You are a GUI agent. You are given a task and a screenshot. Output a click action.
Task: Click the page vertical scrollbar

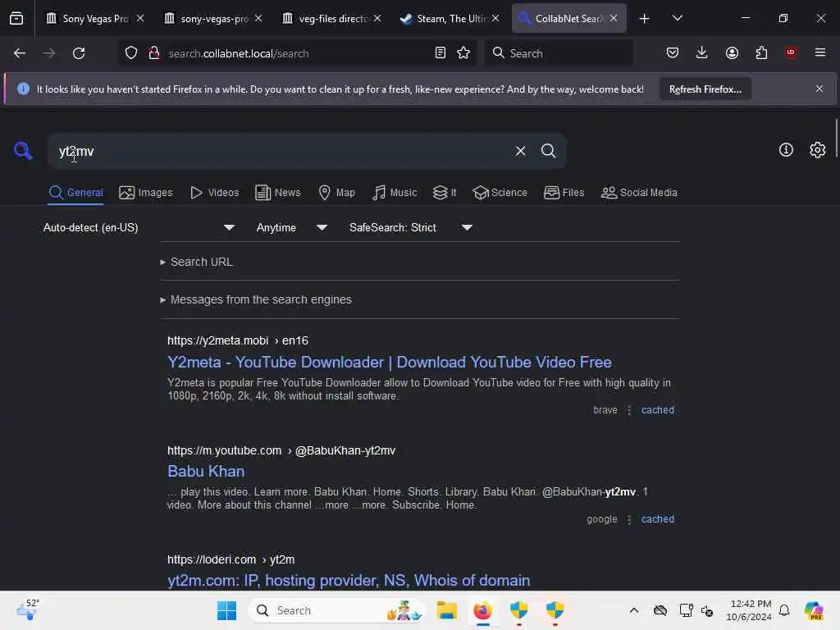point(836,138)
